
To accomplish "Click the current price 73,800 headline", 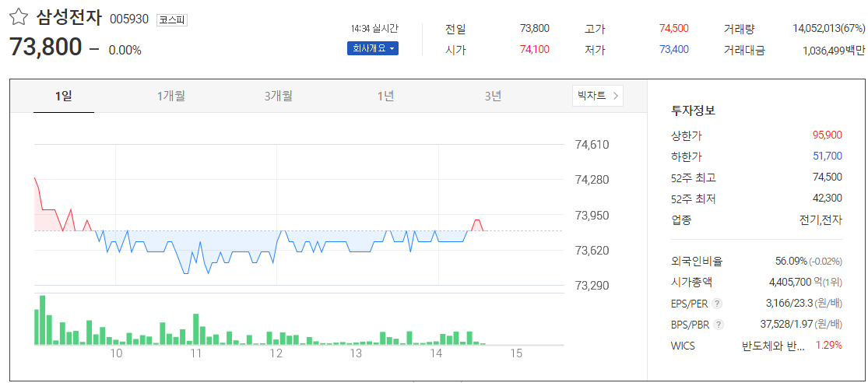I will point(45,47).
